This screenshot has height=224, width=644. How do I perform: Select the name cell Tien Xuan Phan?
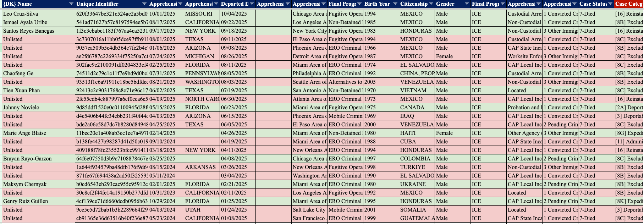39,91
